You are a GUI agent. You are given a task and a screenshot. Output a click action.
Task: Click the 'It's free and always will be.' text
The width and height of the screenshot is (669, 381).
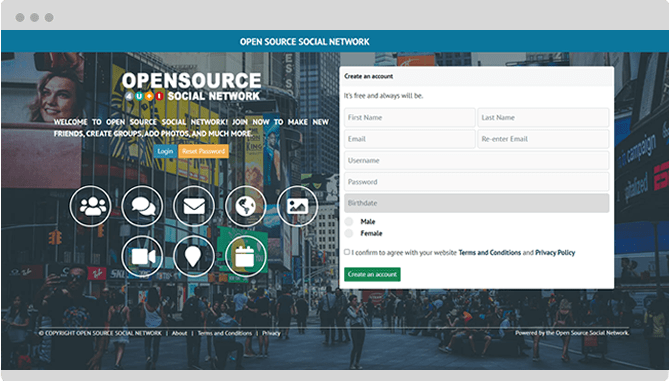point(384,96)
